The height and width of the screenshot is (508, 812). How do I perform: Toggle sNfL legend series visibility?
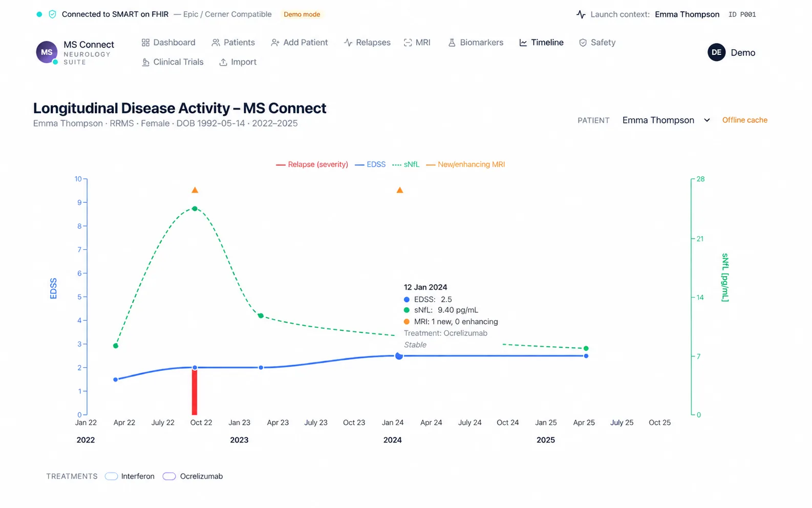click(x=405, y=164)
